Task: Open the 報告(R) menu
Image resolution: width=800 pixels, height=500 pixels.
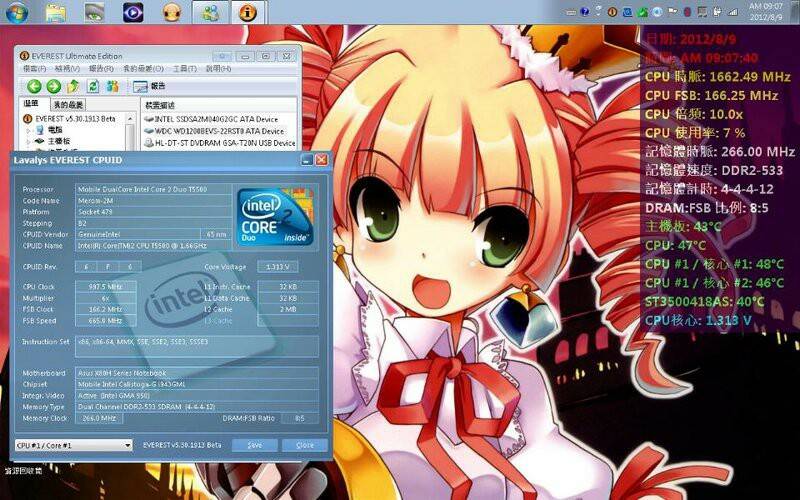Action: (101, 68)
